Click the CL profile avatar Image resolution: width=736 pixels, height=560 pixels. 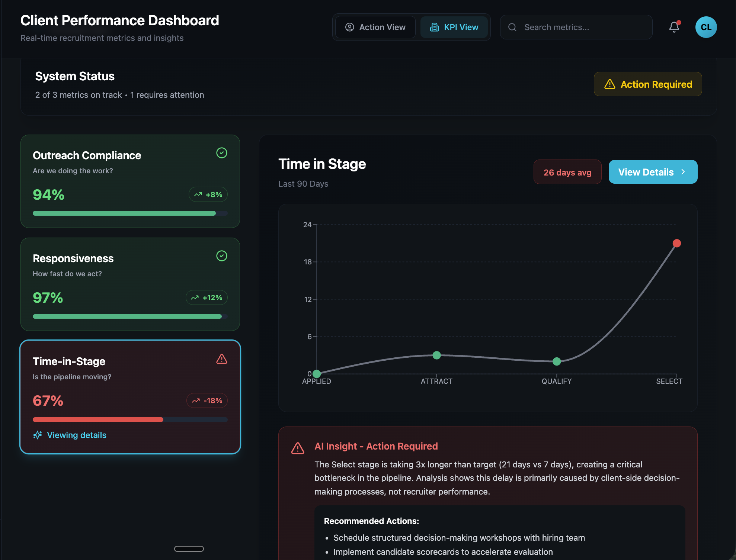pyautogui.click(x=706, y=27)
